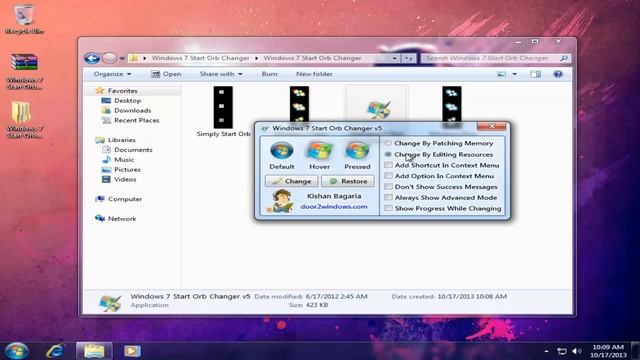Click the Open toolbar command

(166, 74)
